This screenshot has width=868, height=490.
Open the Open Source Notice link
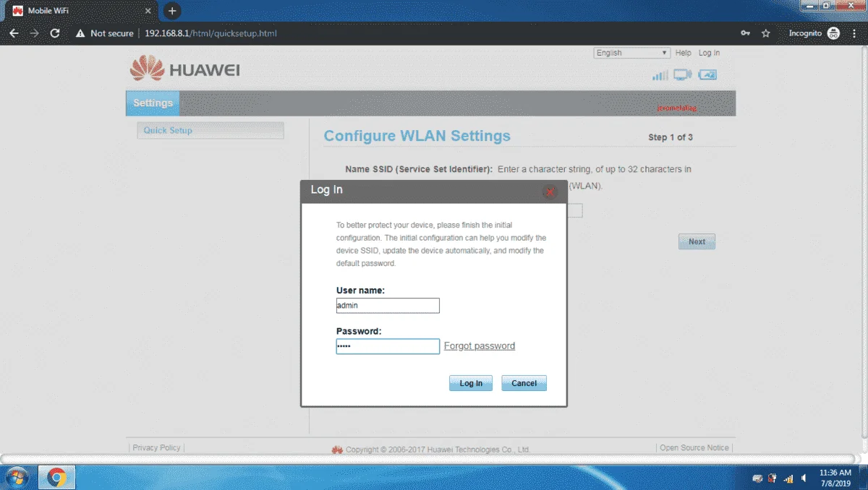point(694,448)
